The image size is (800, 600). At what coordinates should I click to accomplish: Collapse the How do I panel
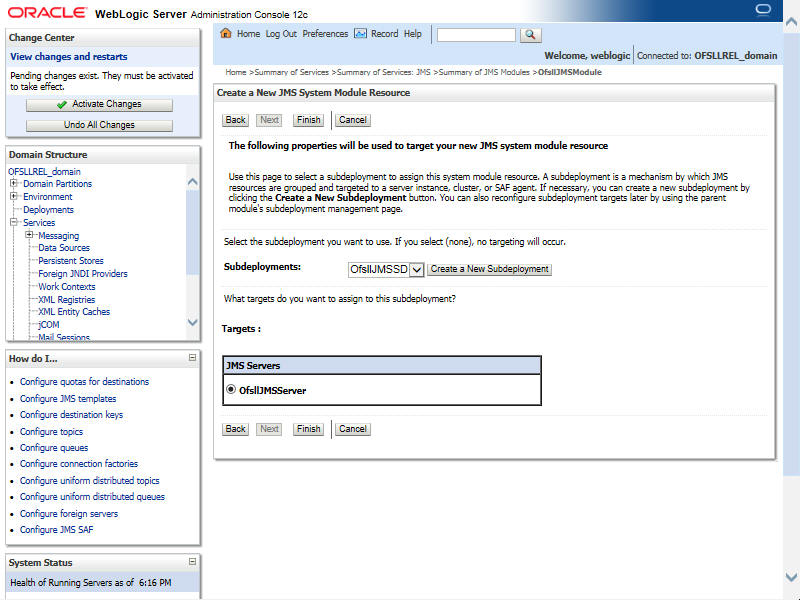pos(192,358)
